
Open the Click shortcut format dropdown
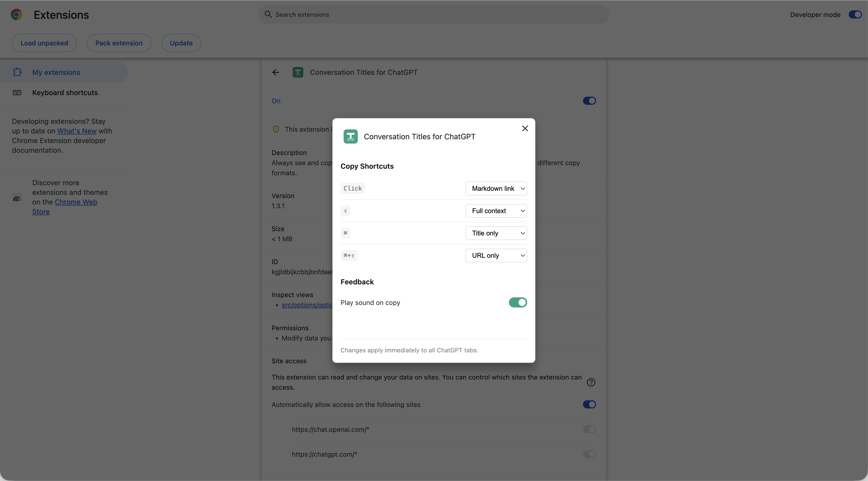(x=496, y=188)
